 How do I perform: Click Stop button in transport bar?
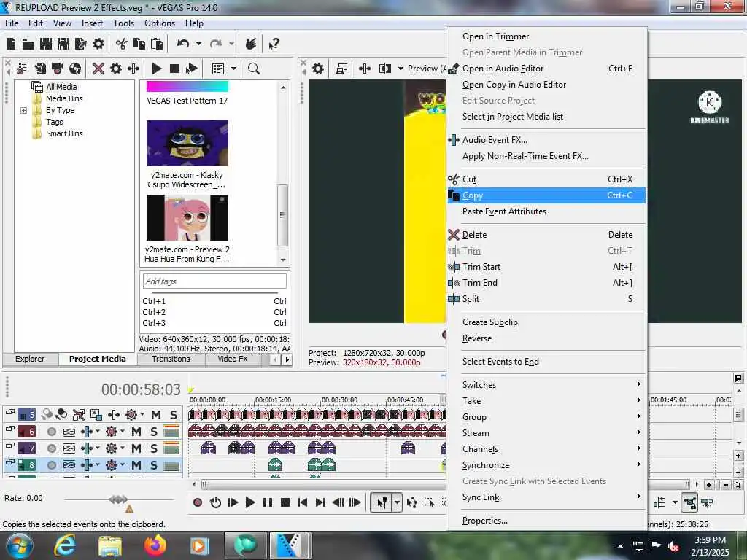tap(285, 502)
